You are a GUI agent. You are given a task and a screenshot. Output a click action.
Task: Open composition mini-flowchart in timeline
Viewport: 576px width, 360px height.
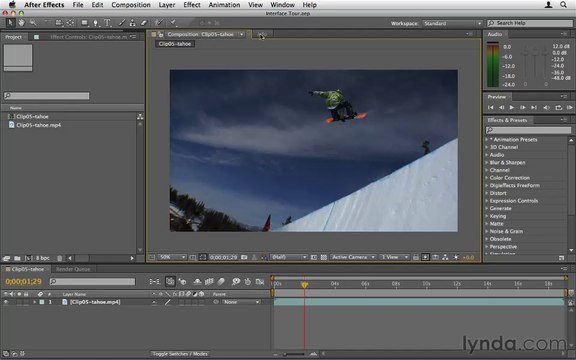155,282
